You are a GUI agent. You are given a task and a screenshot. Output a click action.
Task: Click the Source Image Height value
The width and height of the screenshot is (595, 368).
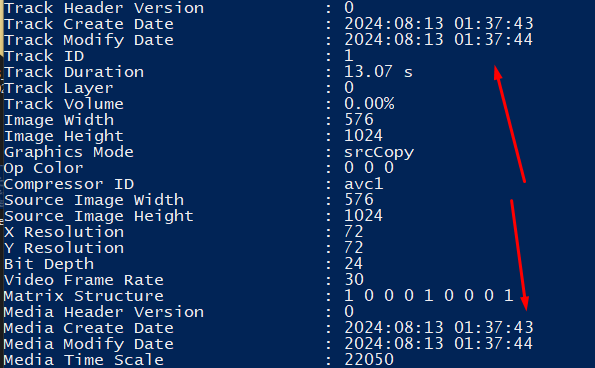(364, 216)
